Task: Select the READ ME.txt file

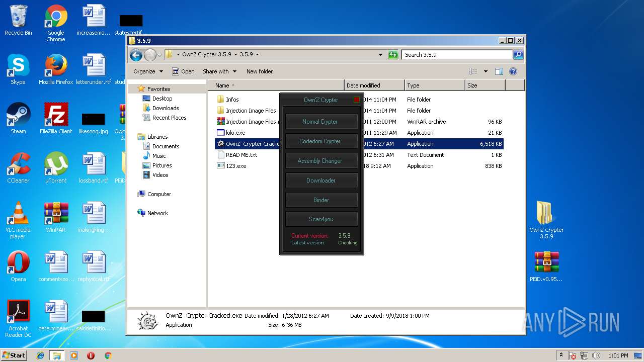Action: click(236, 155)
